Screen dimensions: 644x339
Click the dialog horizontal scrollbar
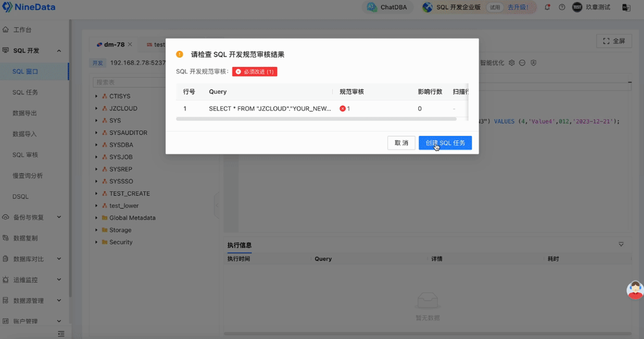pyautogui.click(x=316, y=119)
